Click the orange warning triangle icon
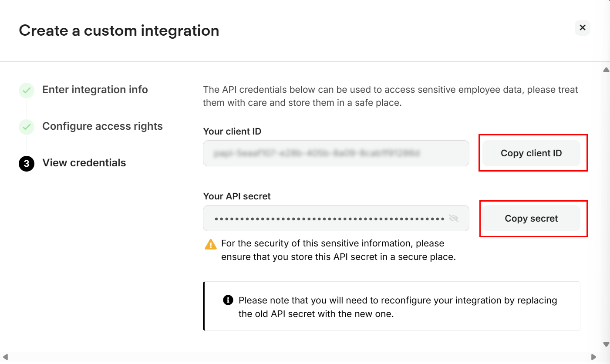The image size is (610, 364). coord(211,244)
